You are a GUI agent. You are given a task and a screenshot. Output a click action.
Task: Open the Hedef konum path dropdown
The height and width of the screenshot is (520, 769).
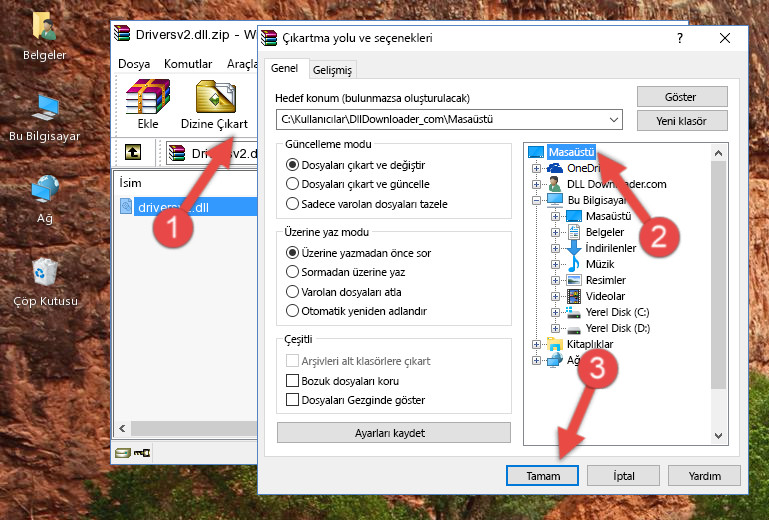[614, 120]
